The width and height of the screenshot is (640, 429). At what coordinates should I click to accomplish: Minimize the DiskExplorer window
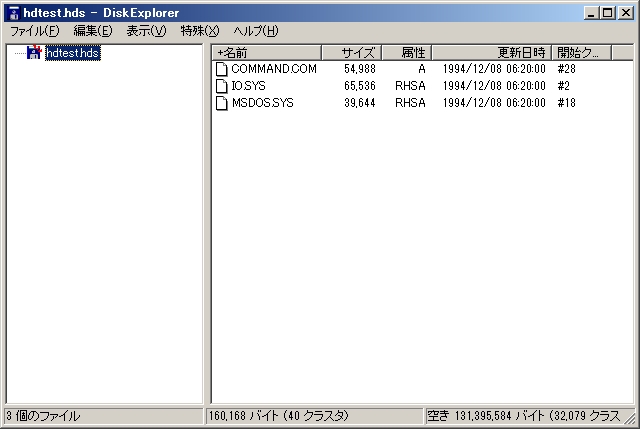593,12
